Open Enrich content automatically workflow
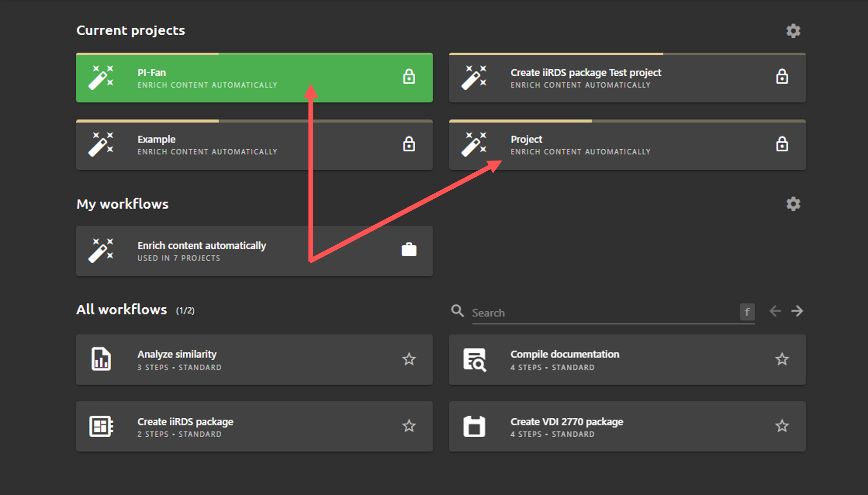This screenshot has height=495, width=868. pos(254,251)
